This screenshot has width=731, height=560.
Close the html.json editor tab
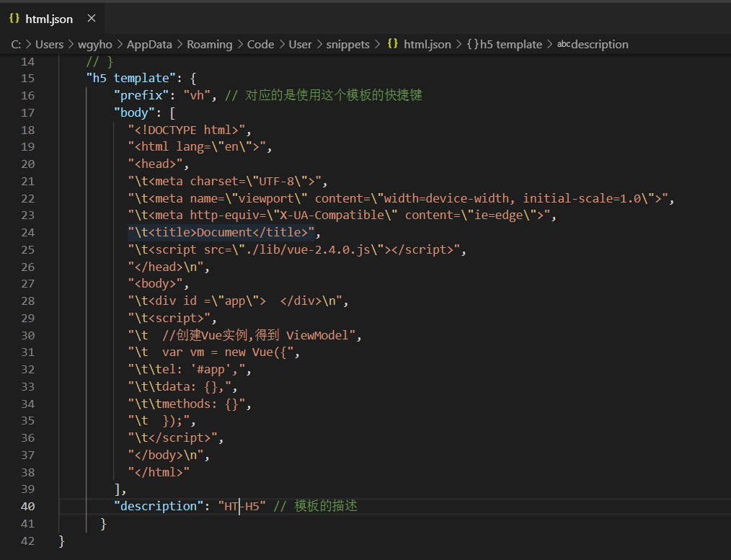pyautogui.click(x=91, y=19)
